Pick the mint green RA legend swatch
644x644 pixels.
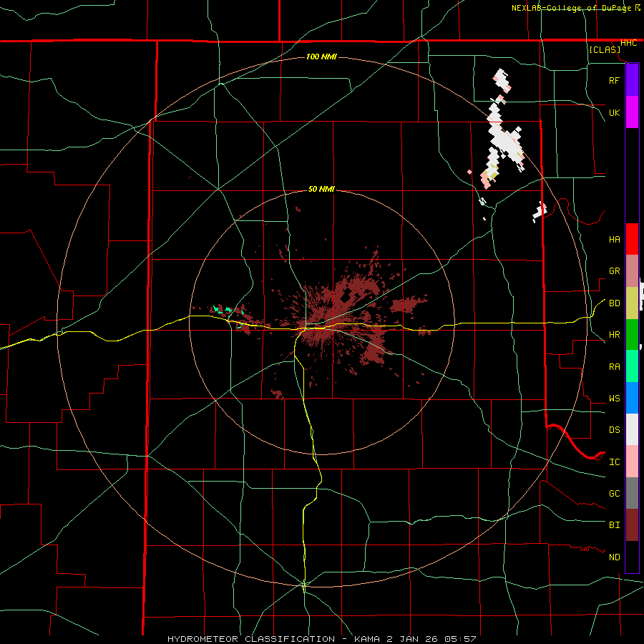(x=632, y=366)
